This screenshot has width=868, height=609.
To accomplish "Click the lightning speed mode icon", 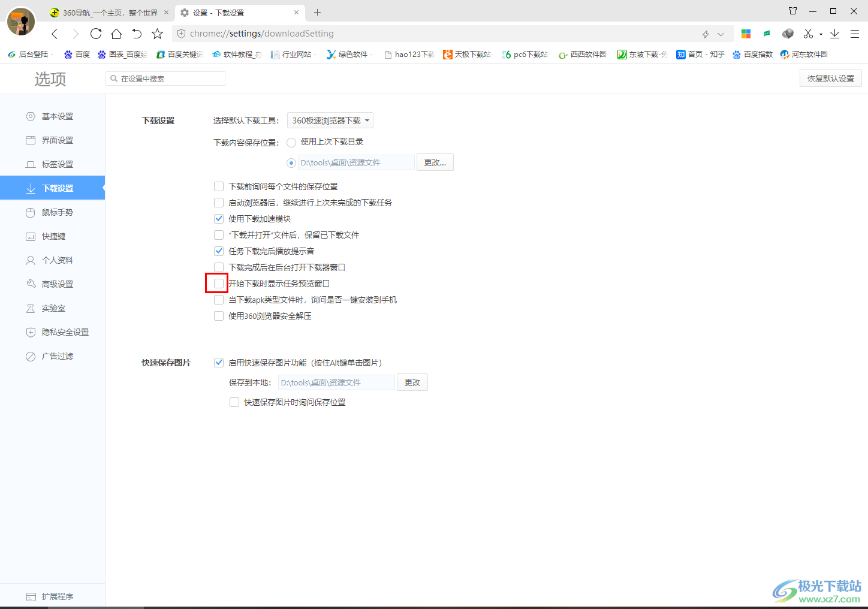I will [x=706, y=34].
